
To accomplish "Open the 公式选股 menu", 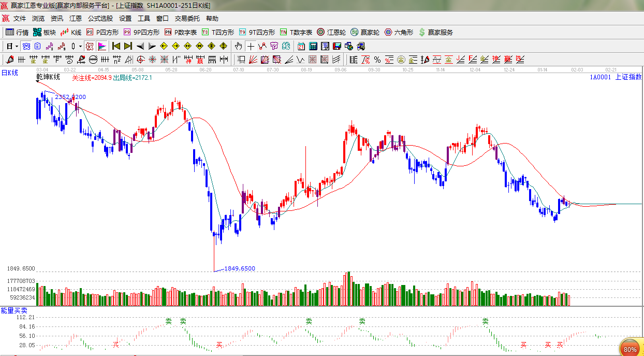I will coord(100,18).
